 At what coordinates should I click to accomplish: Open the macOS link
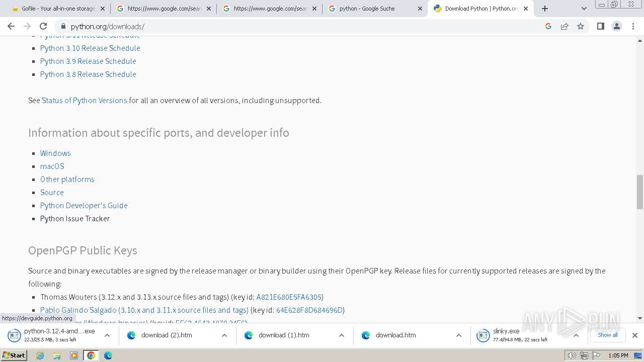(x=52, y=166)
